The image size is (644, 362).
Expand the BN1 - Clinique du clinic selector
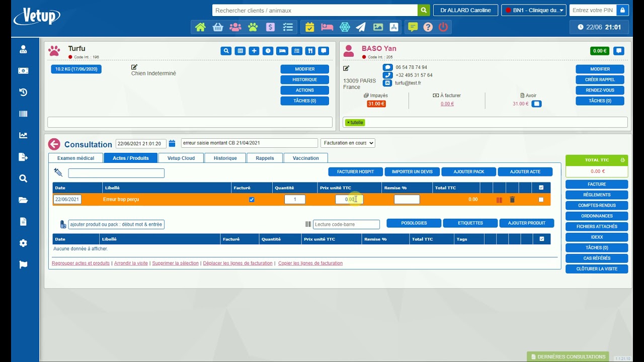(x=533, y=10)
